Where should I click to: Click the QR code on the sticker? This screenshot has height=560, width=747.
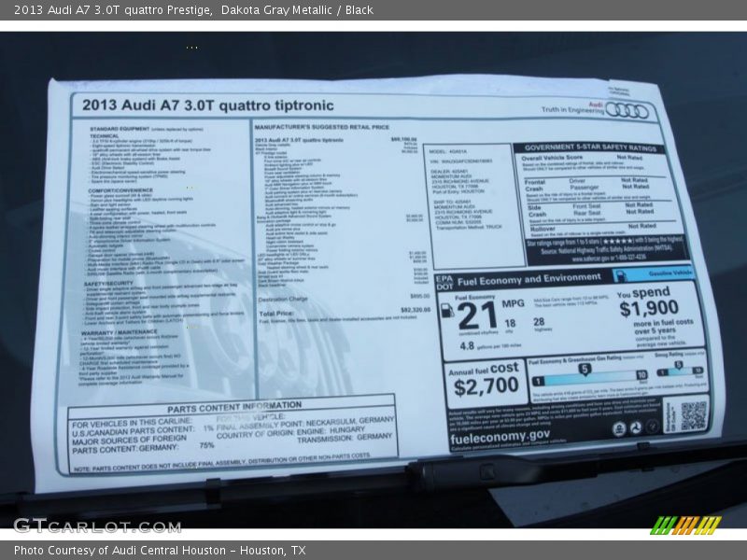click(693, 415)
